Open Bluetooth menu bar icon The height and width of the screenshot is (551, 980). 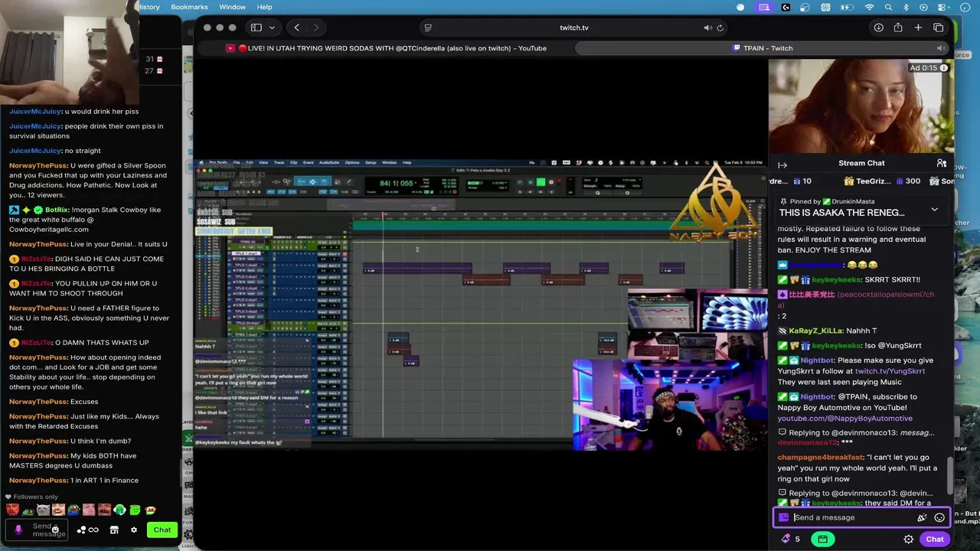pyautogui.click(x=906, y=7)
